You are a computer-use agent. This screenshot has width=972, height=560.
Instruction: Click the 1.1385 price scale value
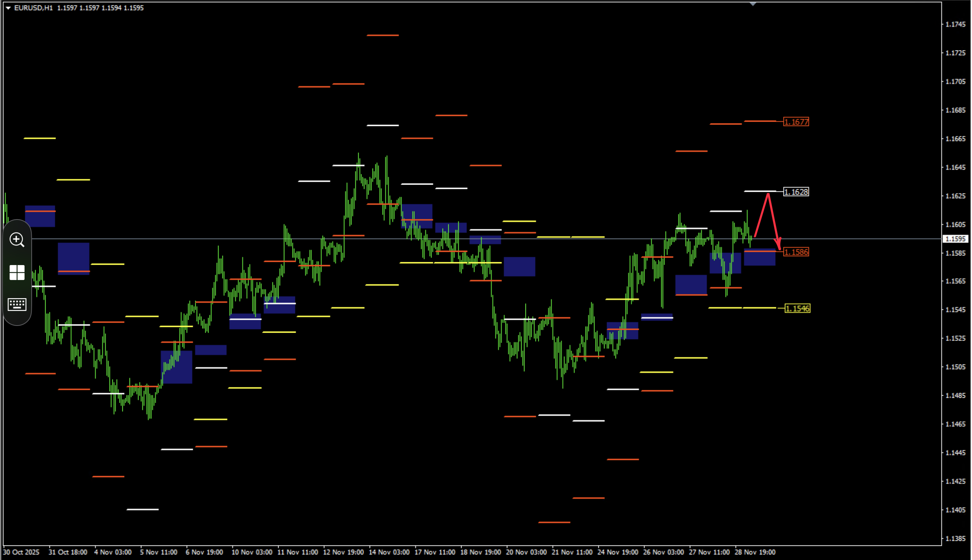coord(956,538)
